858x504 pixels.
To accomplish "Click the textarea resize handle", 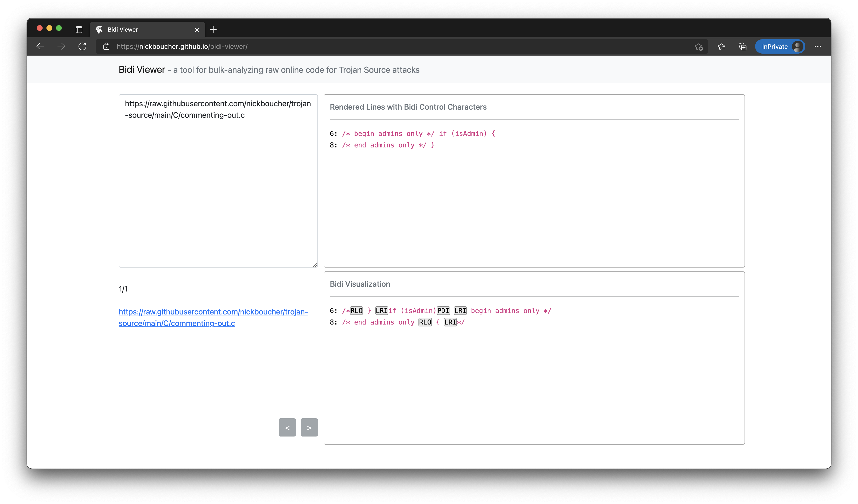I will (315, 265).
